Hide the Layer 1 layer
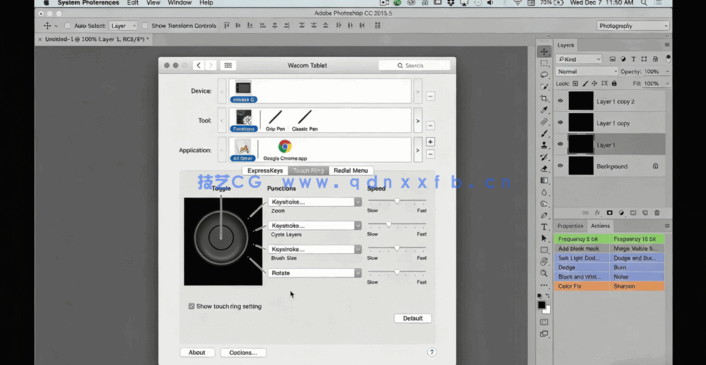This screenshot has height=365, width=706. click(x=561, y=144)
